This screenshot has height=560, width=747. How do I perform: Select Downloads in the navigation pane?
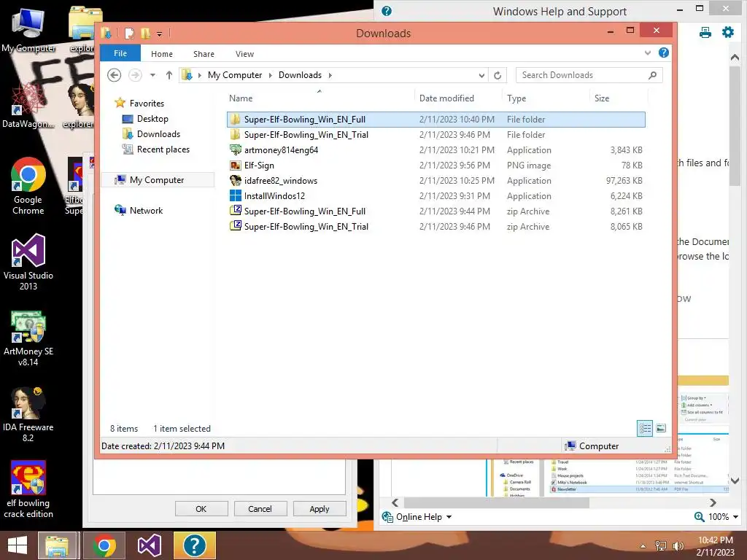tap(158, 134)
